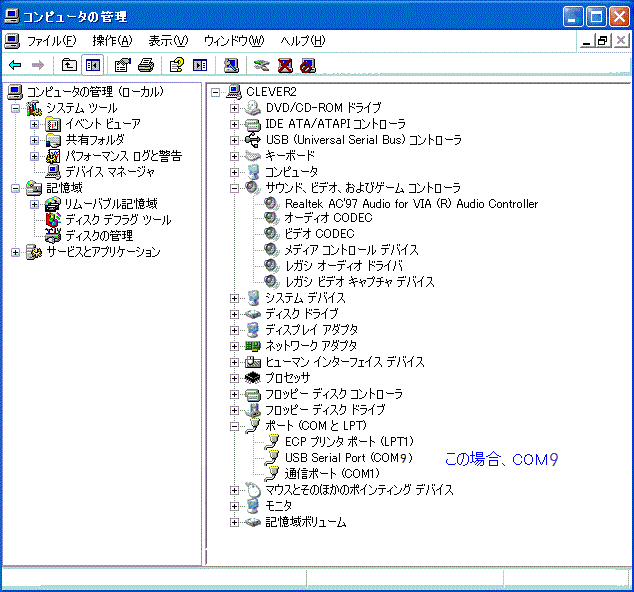Toggle the show/hide console tree icon
This screenshot has width=634, height=592.
coord(93,65)
